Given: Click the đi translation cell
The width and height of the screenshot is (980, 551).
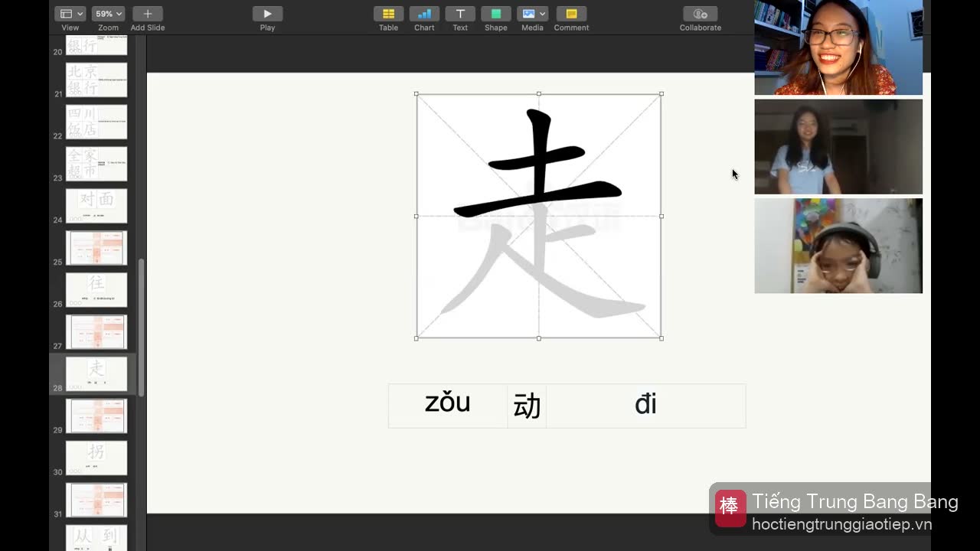Looking at the screenshot, I should tap(645, 406).
